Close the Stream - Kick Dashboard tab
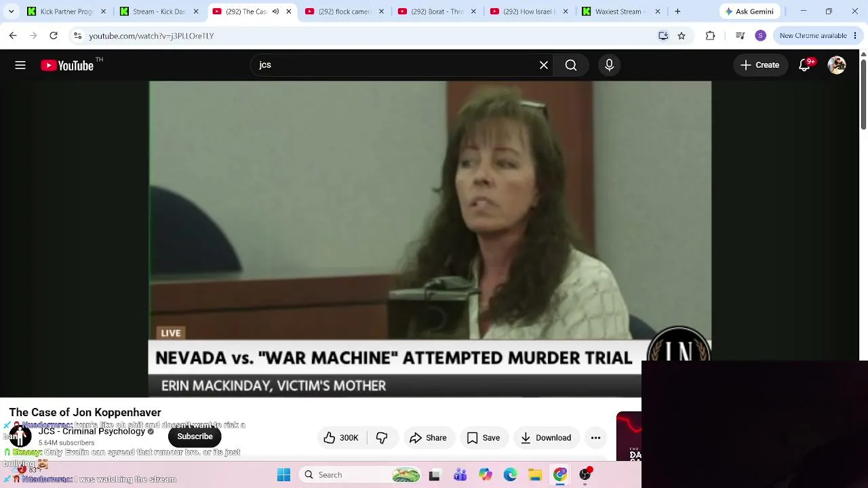Image resolution: width=868 pixels, height=488 pixels. click(x=195, y=12)
